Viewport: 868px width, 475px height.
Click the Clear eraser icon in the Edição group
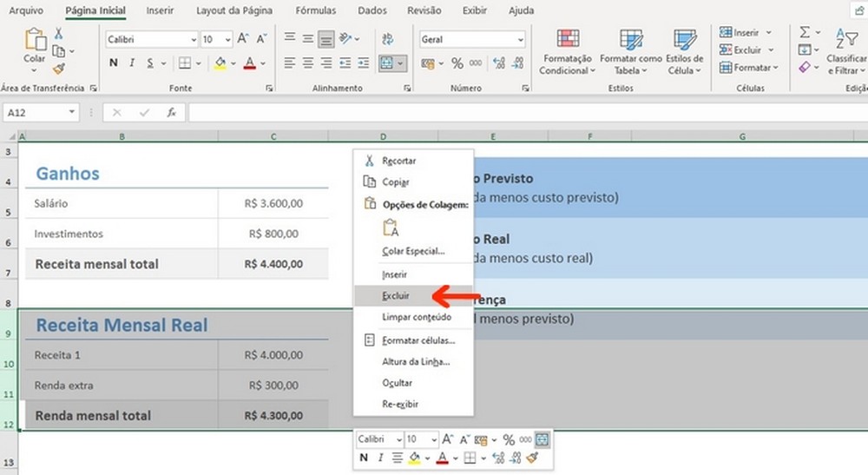pos(805,67)
